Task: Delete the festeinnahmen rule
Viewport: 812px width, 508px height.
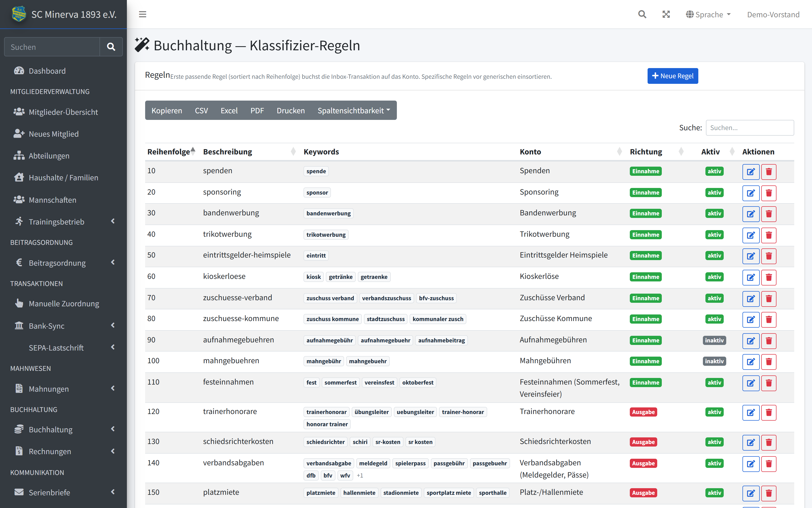Action: pos(769,383)
